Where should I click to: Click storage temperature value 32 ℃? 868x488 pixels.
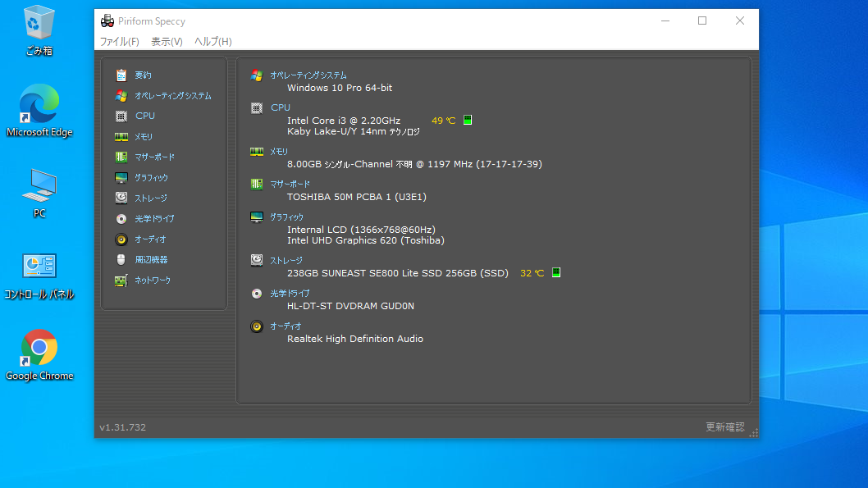coord(532,273)
